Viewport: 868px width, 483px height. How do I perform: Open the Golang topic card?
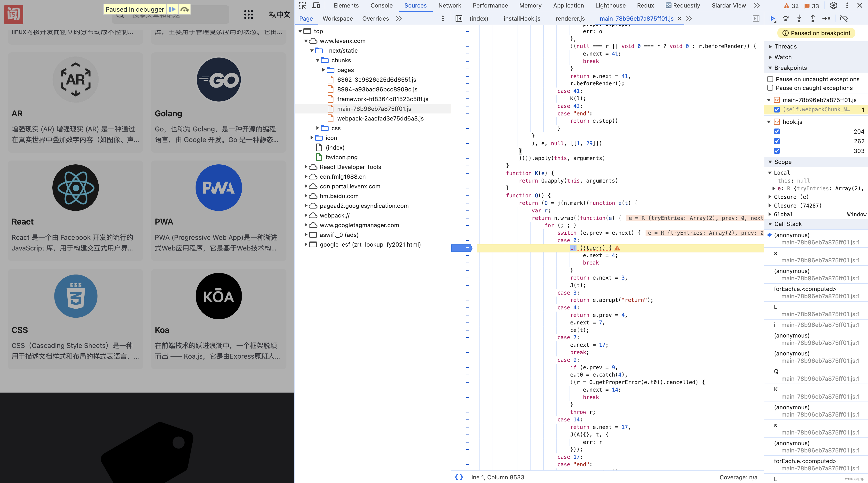218,102
